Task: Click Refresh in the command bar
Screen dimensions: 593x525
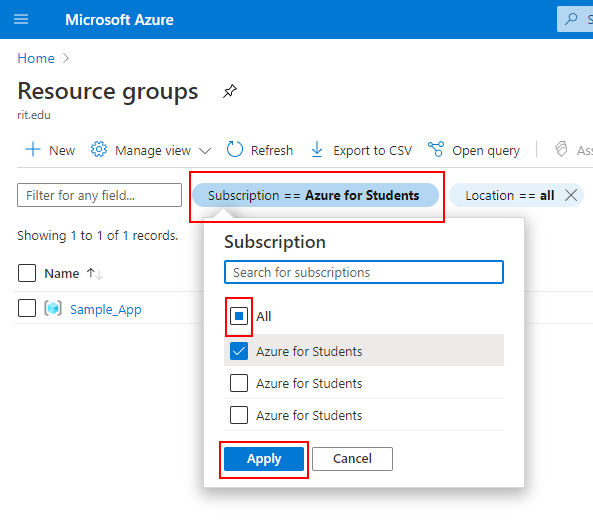Action: point(260,150)
